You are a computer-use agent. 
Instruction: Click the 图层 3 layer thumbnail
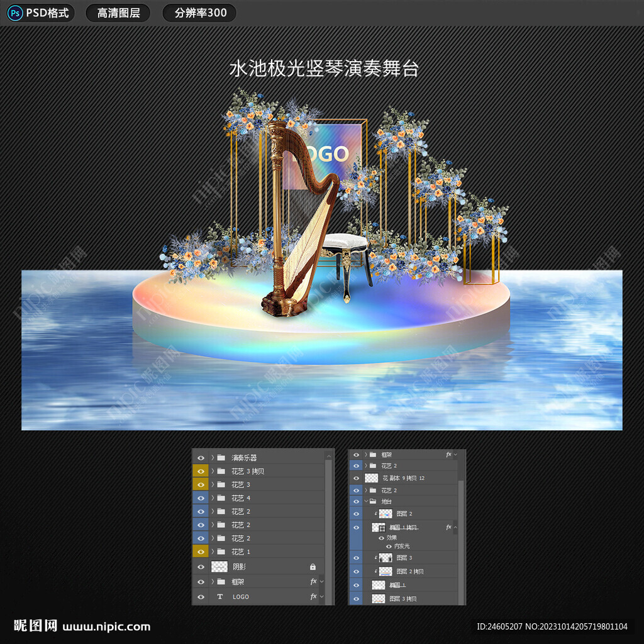[386, 557]
